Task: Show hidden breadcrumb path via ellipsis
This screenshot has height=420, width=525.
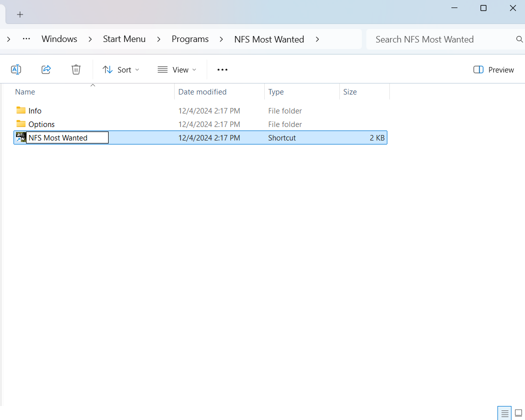Action: click(x=27, y=39)
